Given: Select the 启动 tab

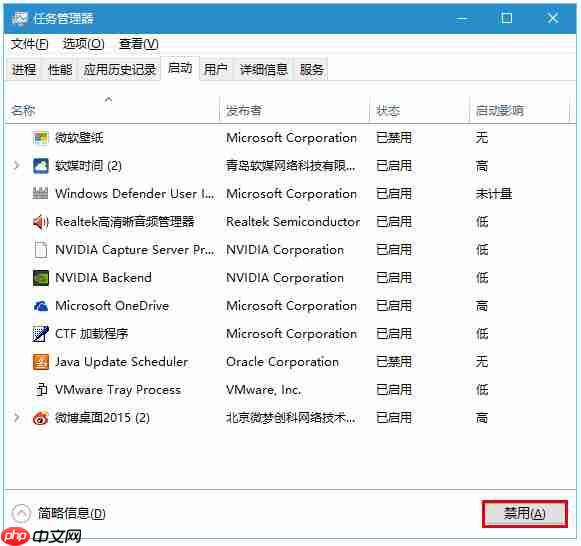Looking at the screenshot, I should tap(180, 68).
